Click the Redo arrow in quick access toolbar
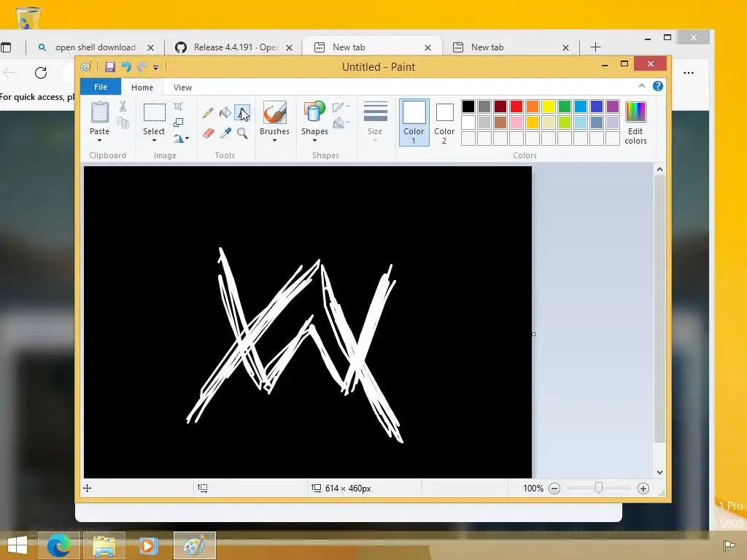The height and width of the screenshot is (560, 747). (142, 66)
